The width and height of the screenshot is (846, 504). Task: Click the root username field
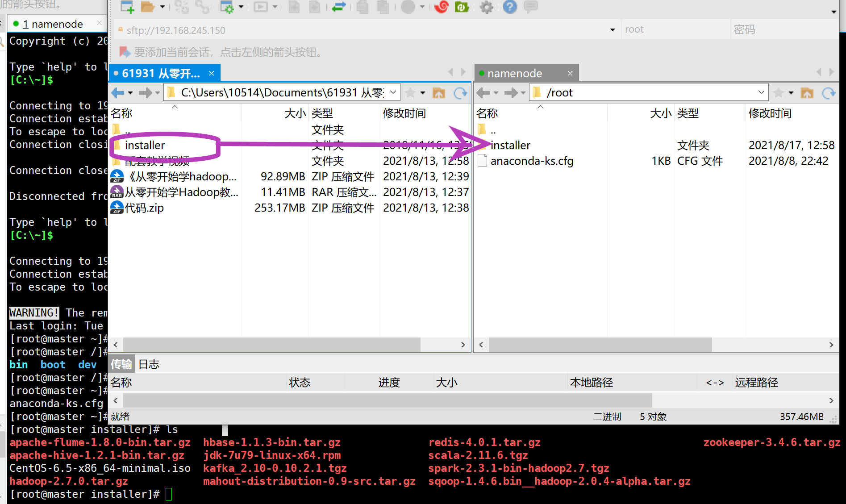[675, 29]
